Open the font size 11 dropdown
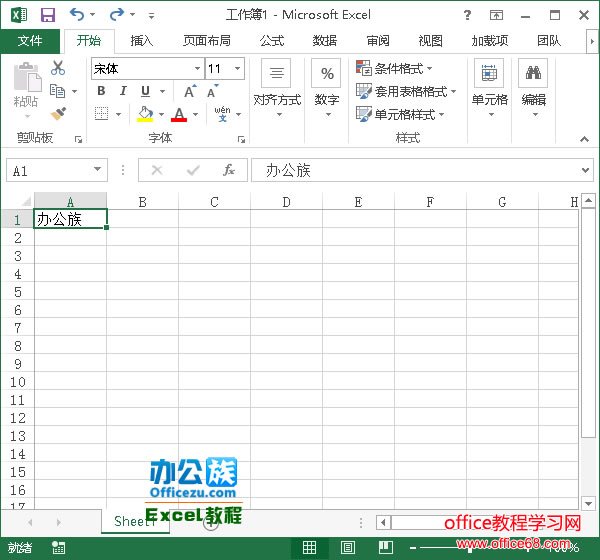Image resolution: width=600 pixels, height=560 pixels. click(x=237, y=69)
